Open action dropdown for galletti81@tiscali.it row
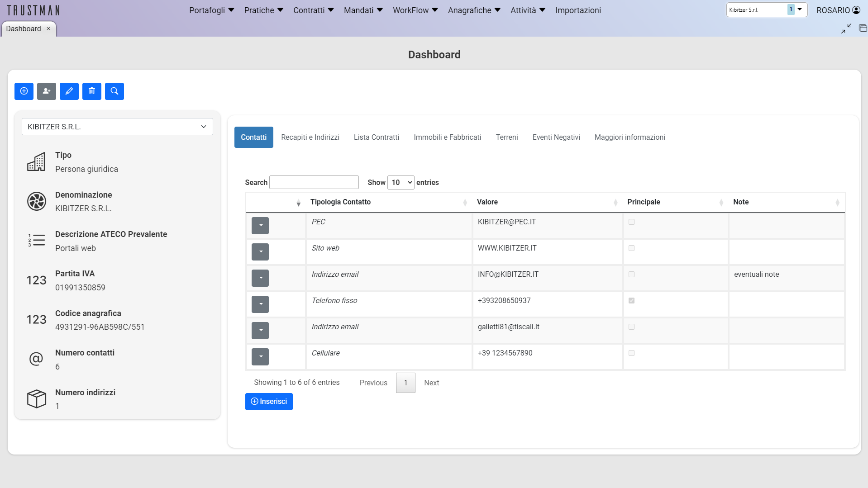 pyautogui.click(x=260, y=331)
